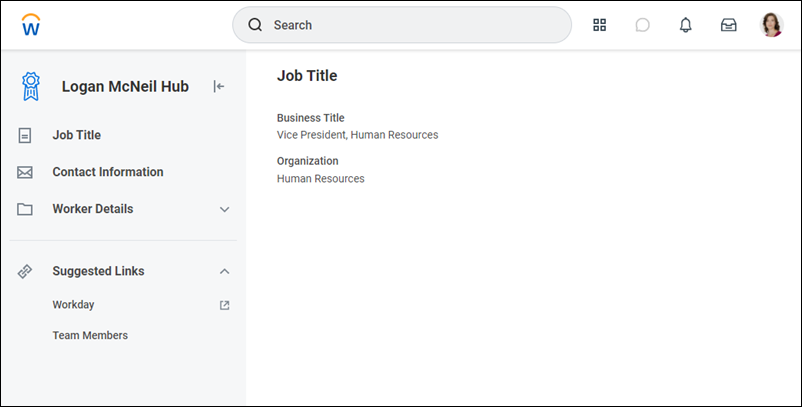Collapse Suggested Links chevron

click(x=224, y=271)
